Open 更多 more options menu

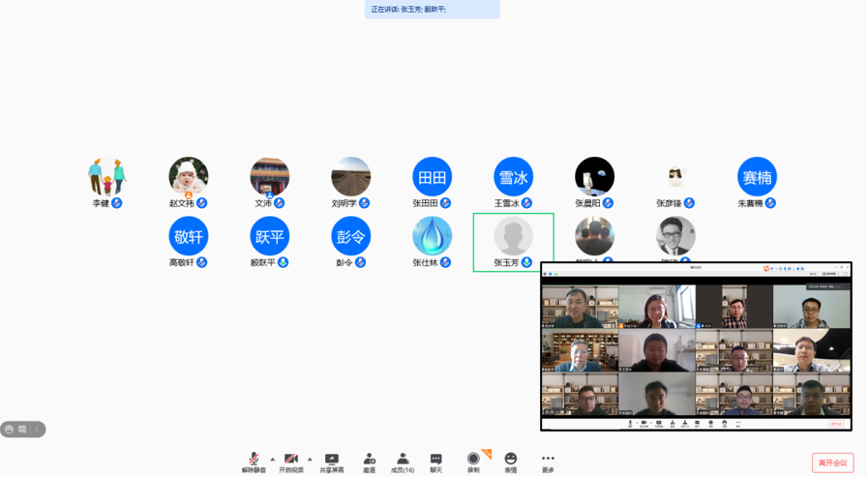548,462
